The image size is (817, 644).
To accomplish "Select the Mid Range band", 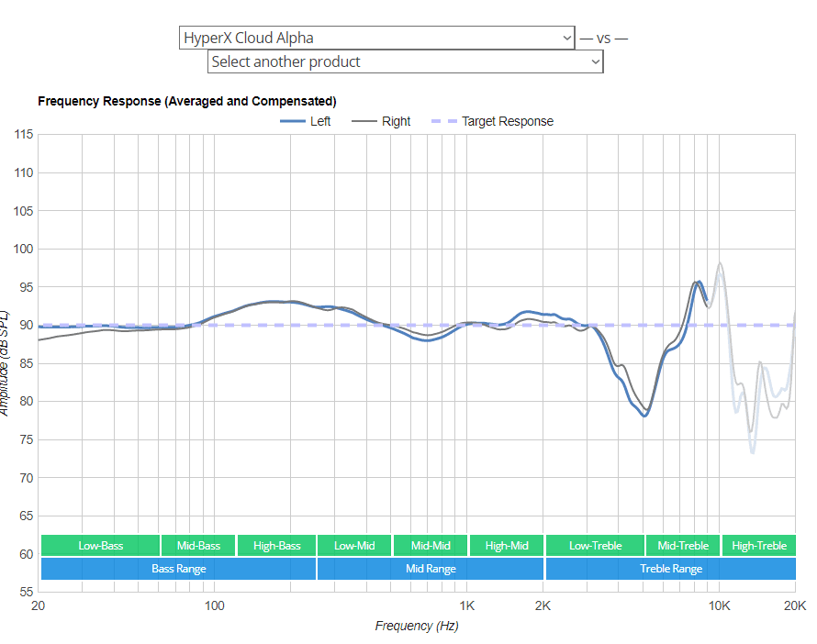I will pos(431,569).
